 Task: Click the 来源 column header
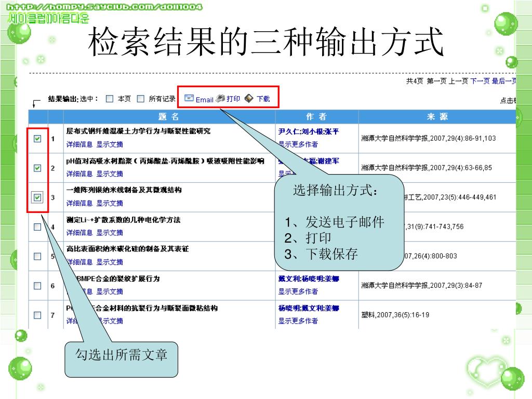pos(437,117)
